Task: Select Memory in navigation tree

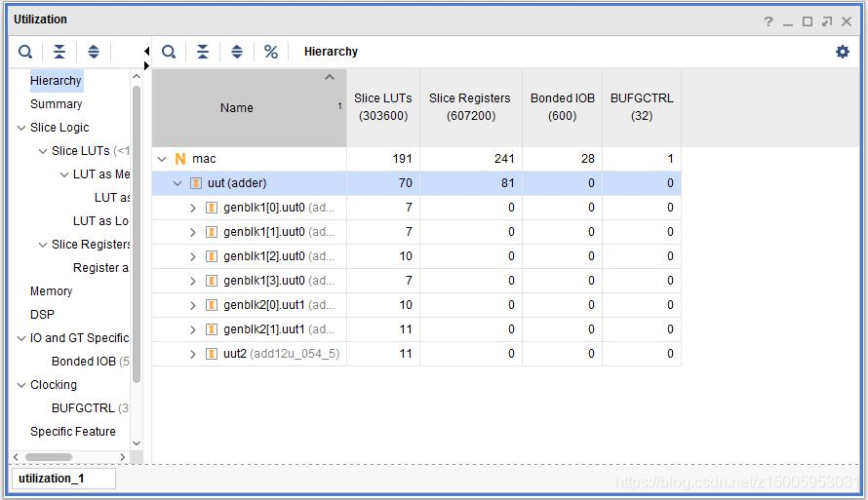Action: pos(51,290)
